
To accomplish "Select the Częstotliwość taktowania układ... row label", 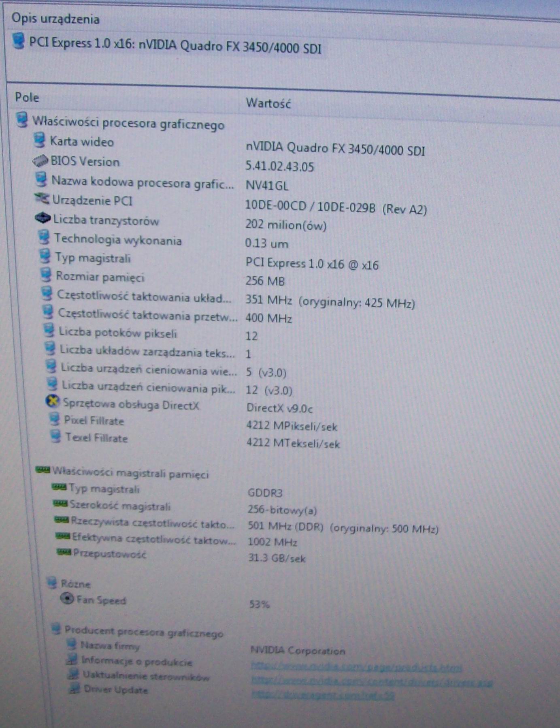I will 144,296.
